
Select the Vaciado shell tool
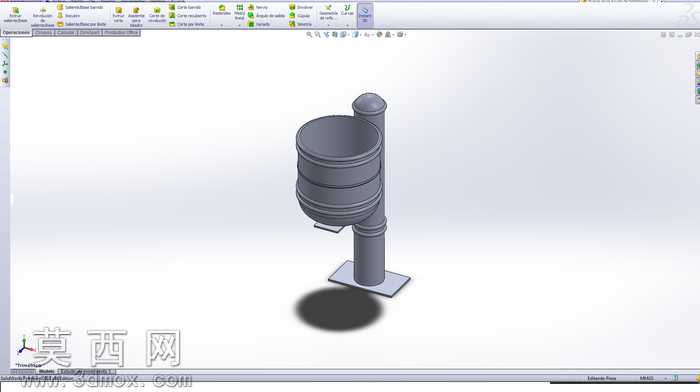pos(259,24)
